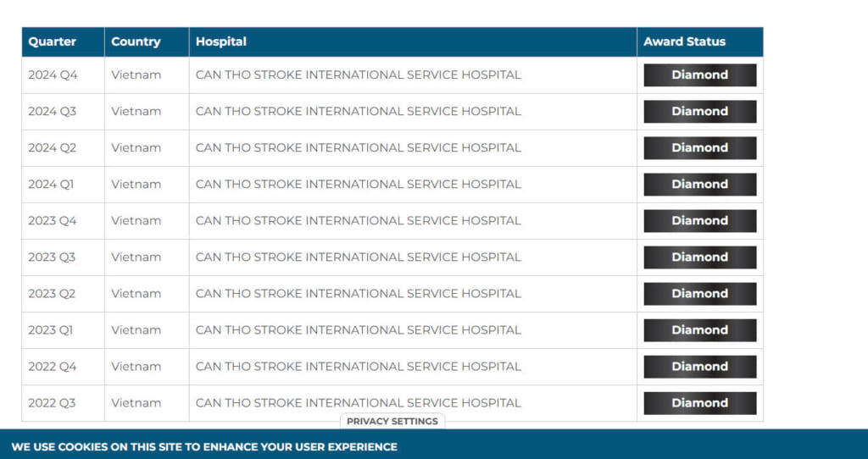Image resolution: width=868 pixels, height=459 pixels.
Task: Click Vietnam in the 2022 Q3 row
Action: pos(136,403)
